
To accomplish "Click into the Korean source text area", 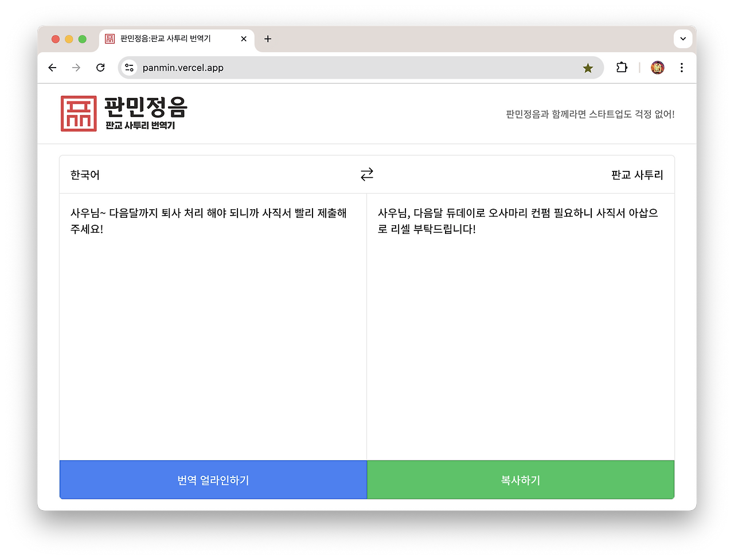I will click(213, 327).
